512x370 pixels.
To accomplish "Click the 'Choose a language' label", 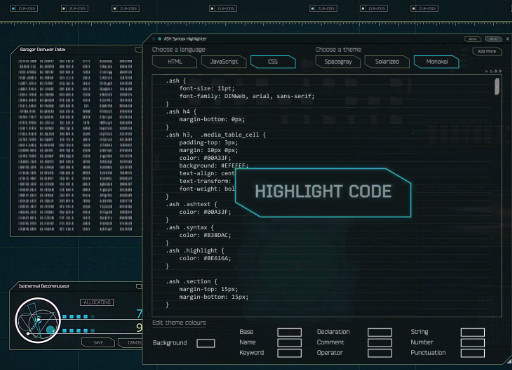I will pyautogui.click(x=179, y=50).
